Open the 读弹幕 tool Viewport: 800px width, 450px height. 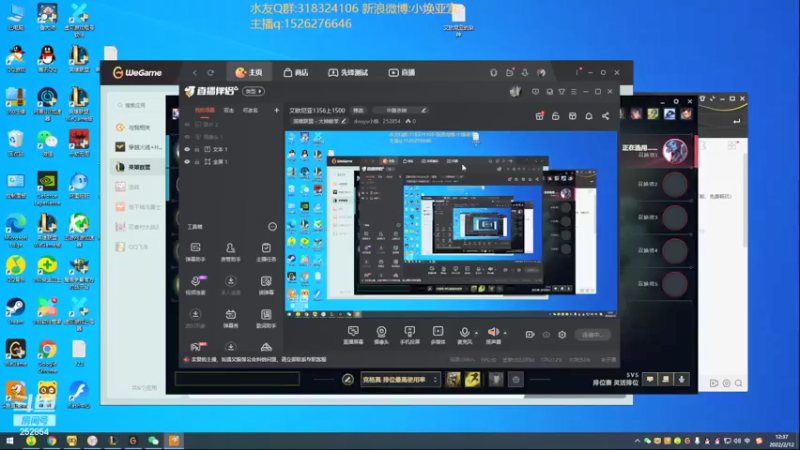(266, 285)
